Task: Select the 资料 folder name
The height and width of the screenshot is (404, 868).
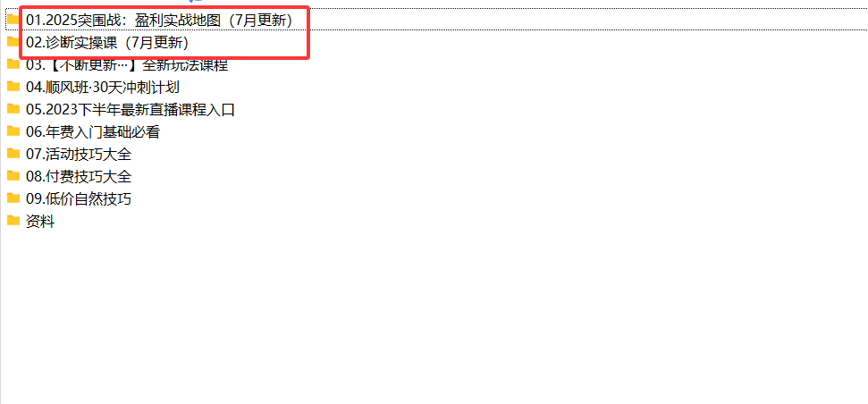Action: [x=40, y=222]
